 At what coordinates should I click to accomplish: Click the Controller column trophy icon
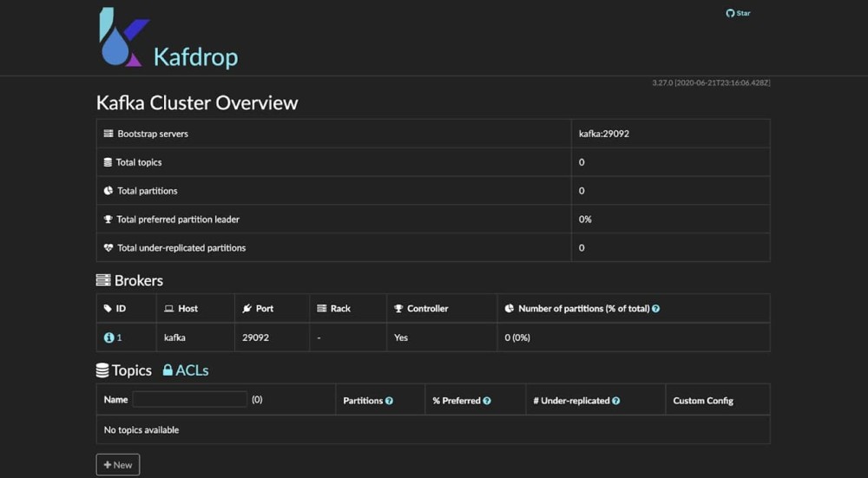pyautogui.click(x=398, y=309)
